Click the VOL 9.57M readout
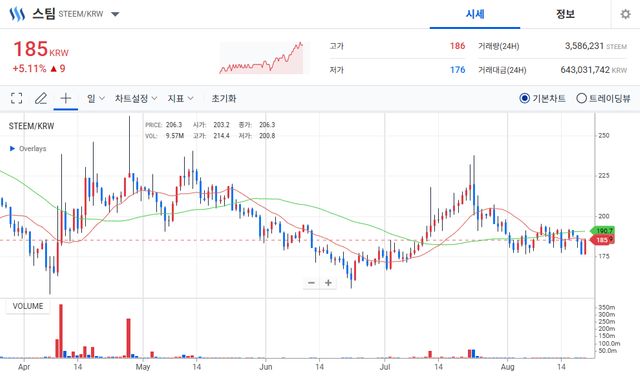 click(x=164, y=136)
